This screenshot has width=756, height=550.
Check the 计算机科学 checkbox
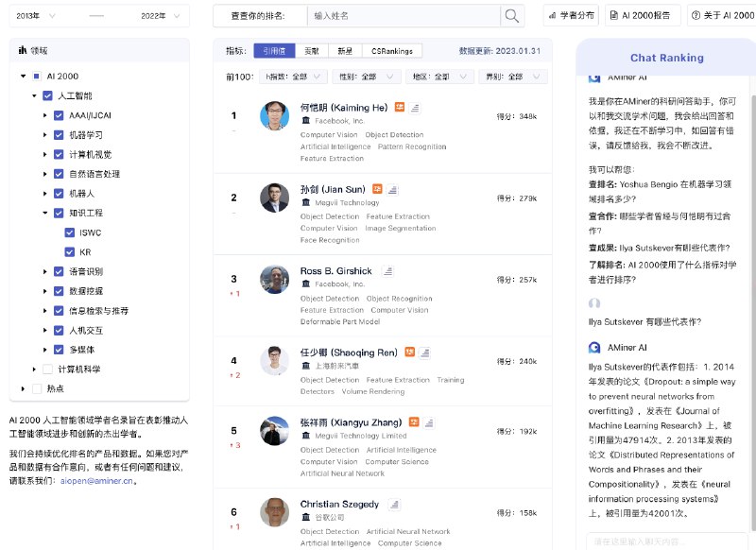pos(47,370)
